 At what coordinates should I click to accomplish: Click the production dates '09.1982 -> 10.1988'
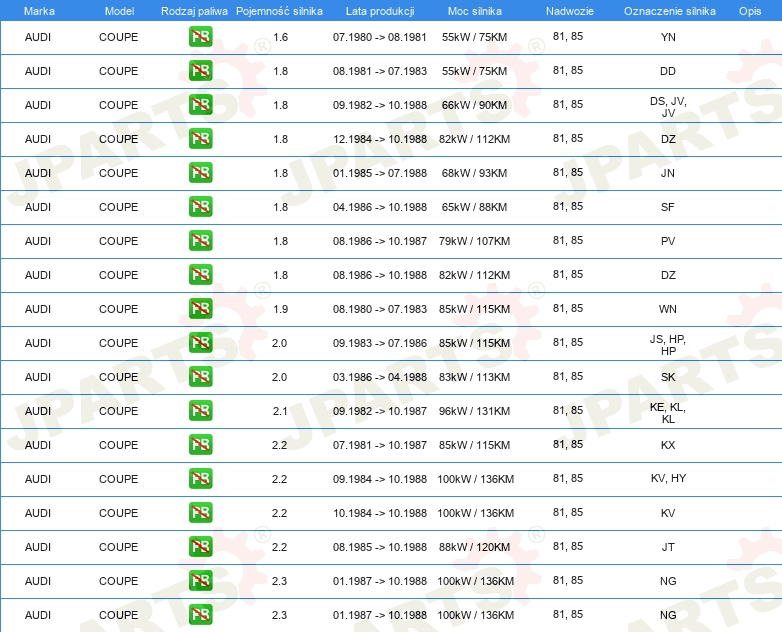tap(380, 105)
